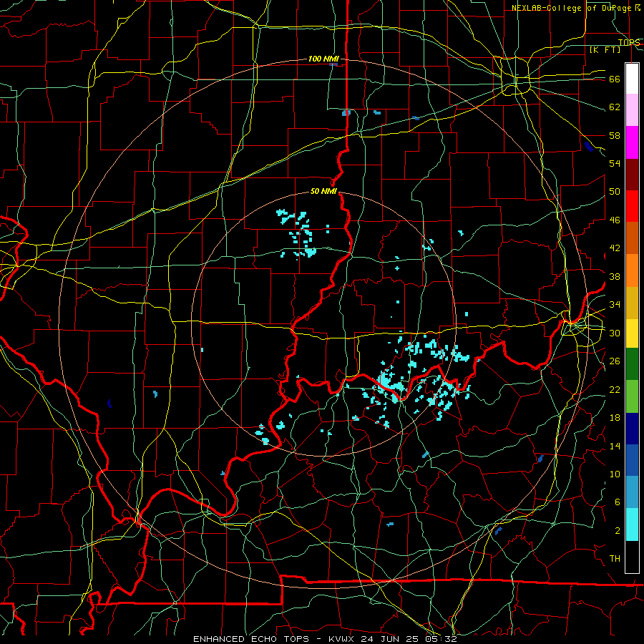The width and height of the screenshot is (644, 644).
Task: Pick the gold legend swatch
Action: tap(632, 302)
